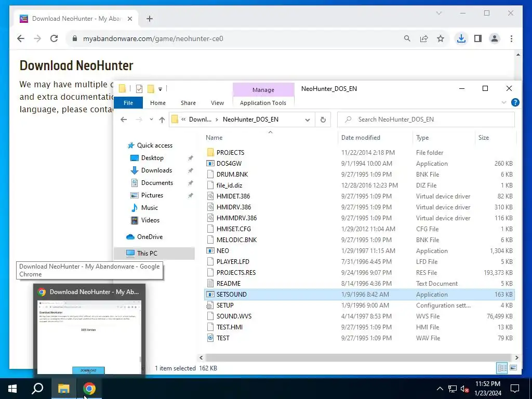
Task: Click the New folder quick access icon
Action: point(151,89)
